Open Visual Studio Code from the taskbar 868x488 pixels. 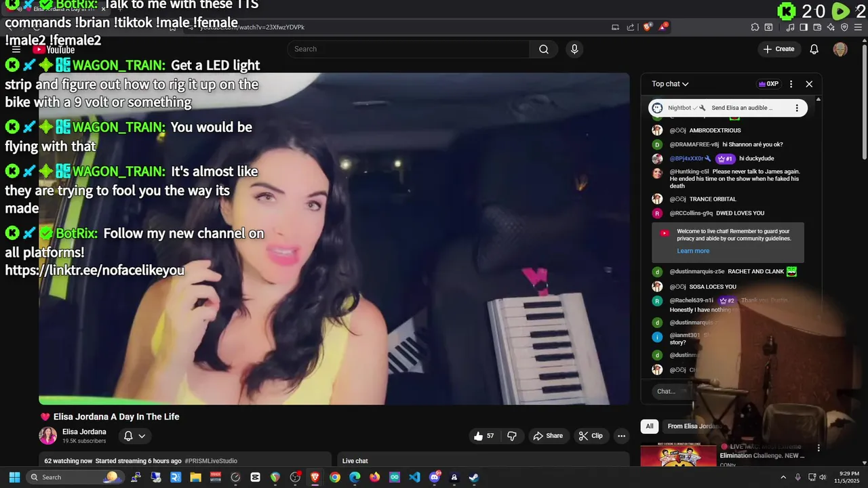(414, 477)
